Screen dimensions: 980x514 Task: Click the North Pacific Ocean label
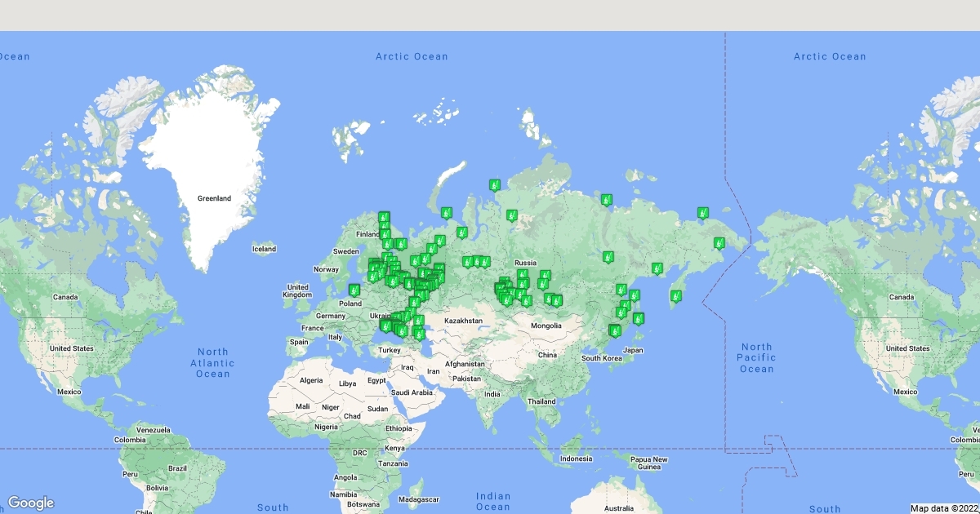(x=756, y=358)
